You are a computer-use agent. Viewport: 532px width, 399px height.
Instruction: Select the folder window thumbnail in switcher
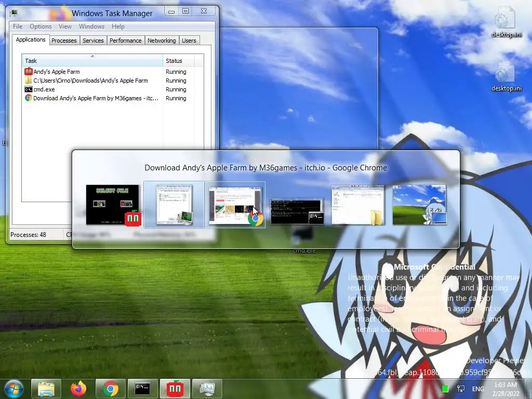pyautogui.click(x=357, y=205)
